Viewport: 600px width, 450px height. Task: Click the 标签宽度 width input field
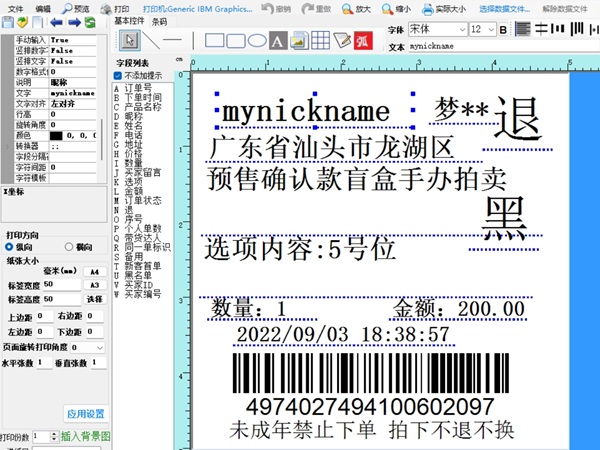pyautogui.click(x=62, y=284)
